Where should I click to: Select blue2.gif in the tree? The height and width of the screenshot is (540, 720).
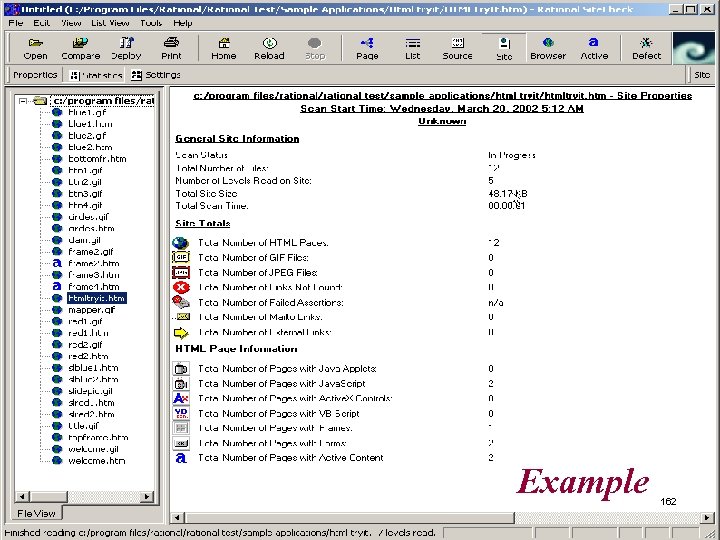point(87,135)
